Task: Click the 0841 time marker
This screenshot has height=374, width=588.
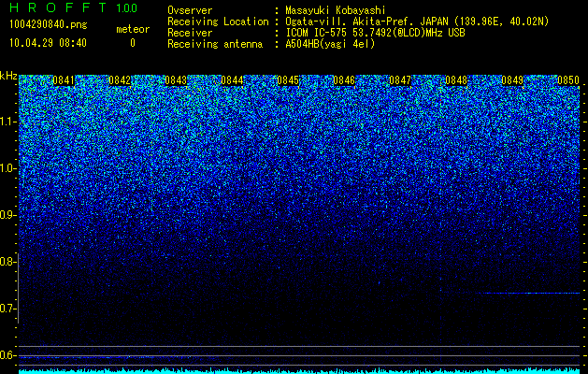Action: (64, 80)
